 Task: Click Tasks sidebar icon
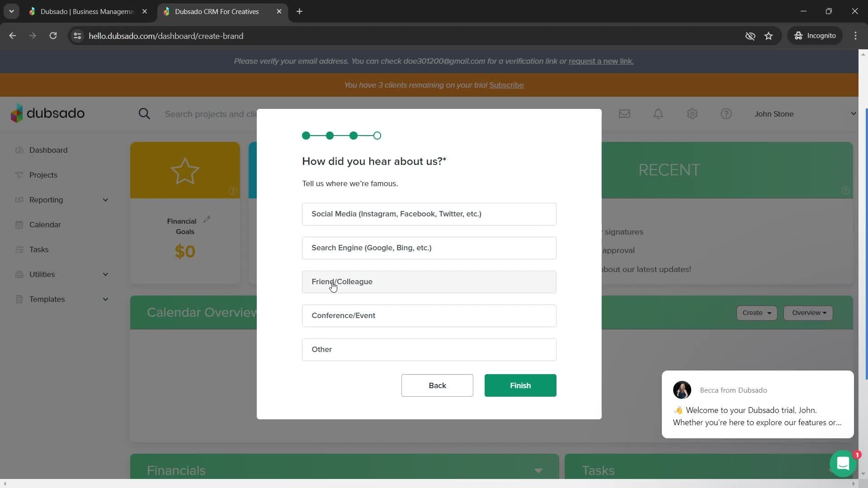[19, 249]
